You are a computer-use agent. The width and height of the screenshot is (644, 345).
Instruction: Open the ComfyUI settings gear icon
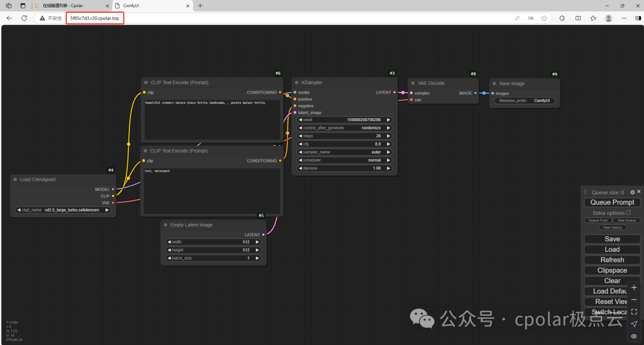tap(632, 192)
